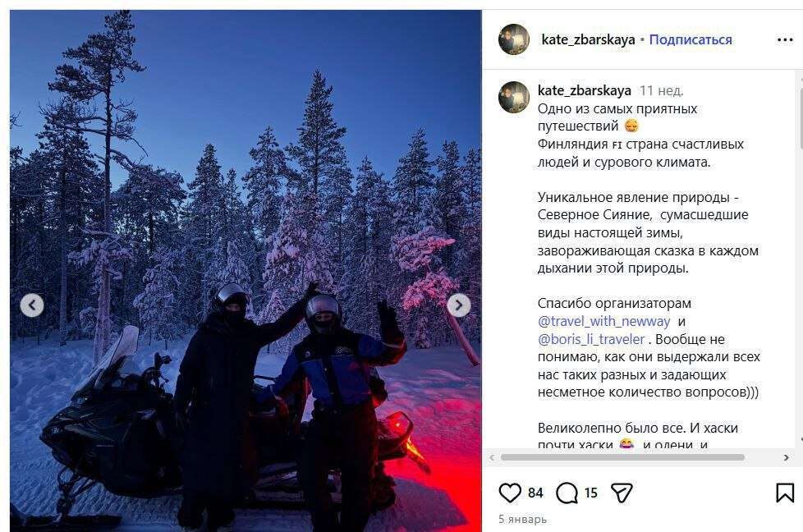Viewport: 803px width, 532px height.
Task: Go to the previous photo with left arrow
Action: click(x=32, y=305)
